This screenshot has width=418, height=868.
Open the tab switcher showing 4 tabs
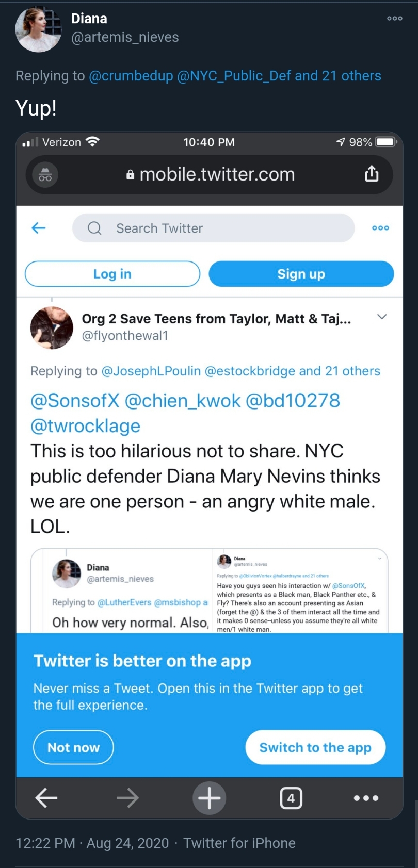(291, 798)
